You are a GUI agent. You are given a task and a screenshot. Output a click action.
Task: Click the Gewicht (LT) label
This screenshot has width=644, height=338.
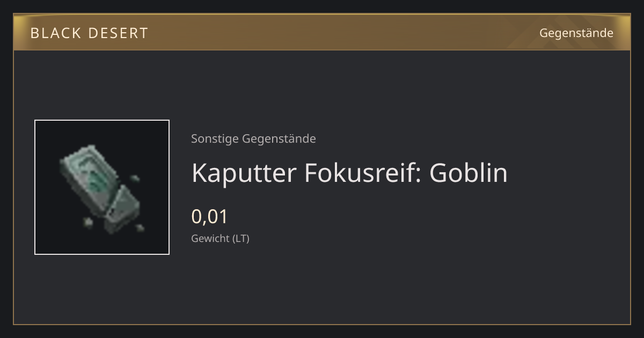click(220, 238)
